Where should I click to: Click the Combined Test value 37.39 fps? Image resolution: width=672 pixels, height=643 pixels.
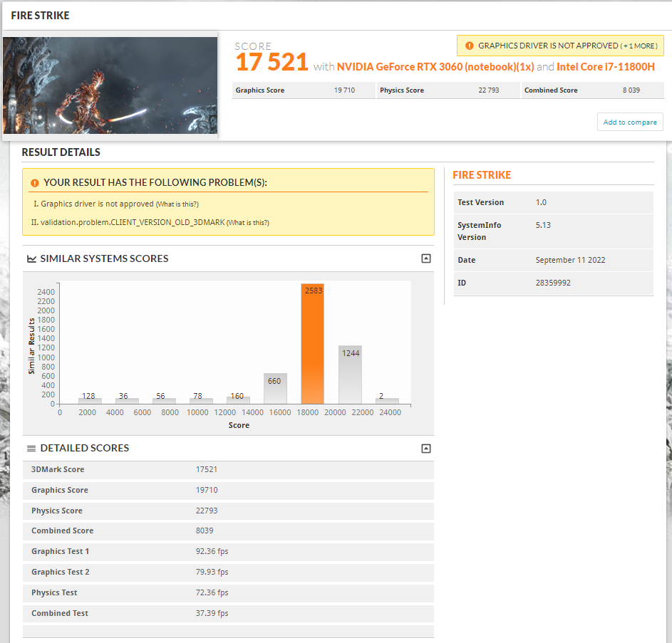pyautogui.click(x=212, y=613)
